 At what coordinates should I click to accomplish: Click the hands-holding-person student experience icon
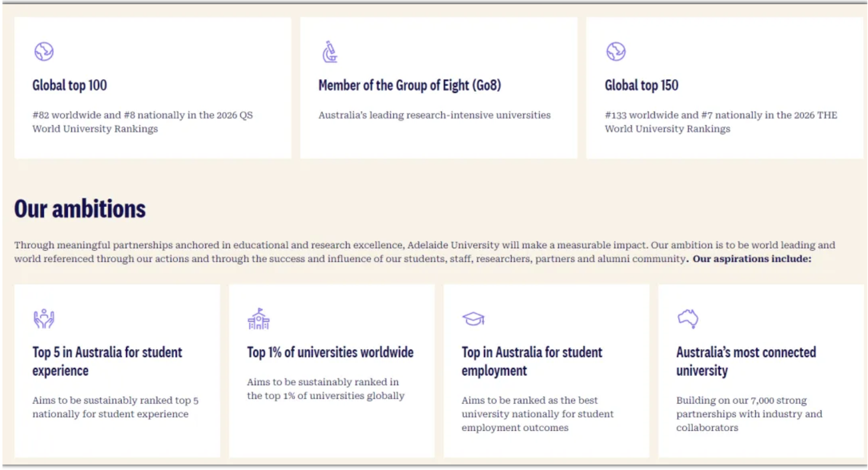pyautogui.click(x=44, y=319)
